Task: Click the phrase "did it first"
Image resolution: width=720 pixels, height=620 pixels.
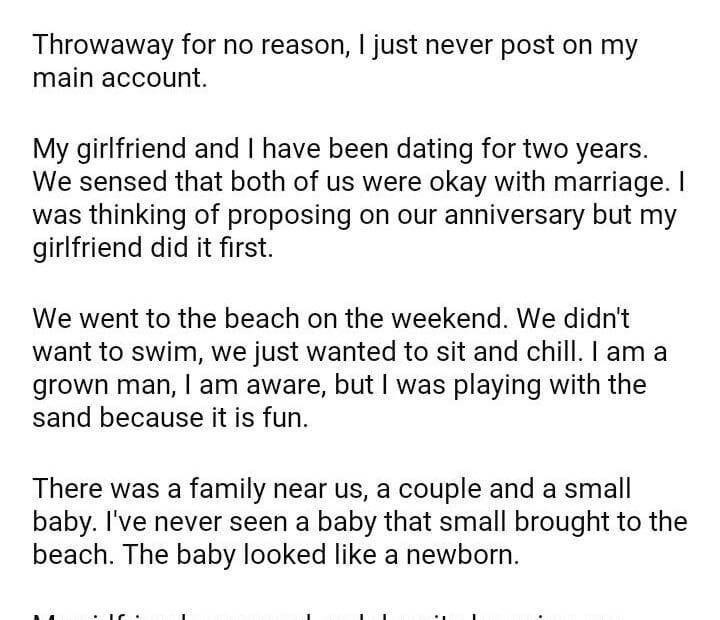Action: click(x=218, y=249)
